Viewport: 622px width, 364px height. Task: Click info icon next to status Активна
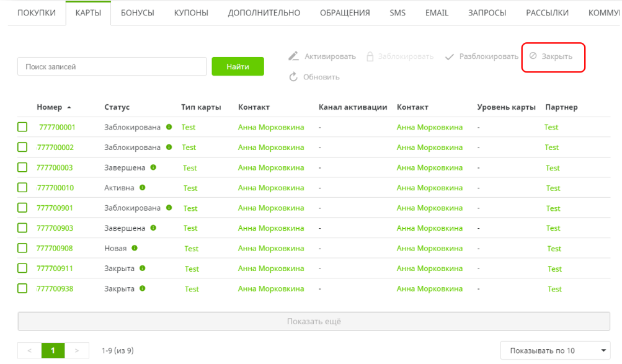click(142, 187)
